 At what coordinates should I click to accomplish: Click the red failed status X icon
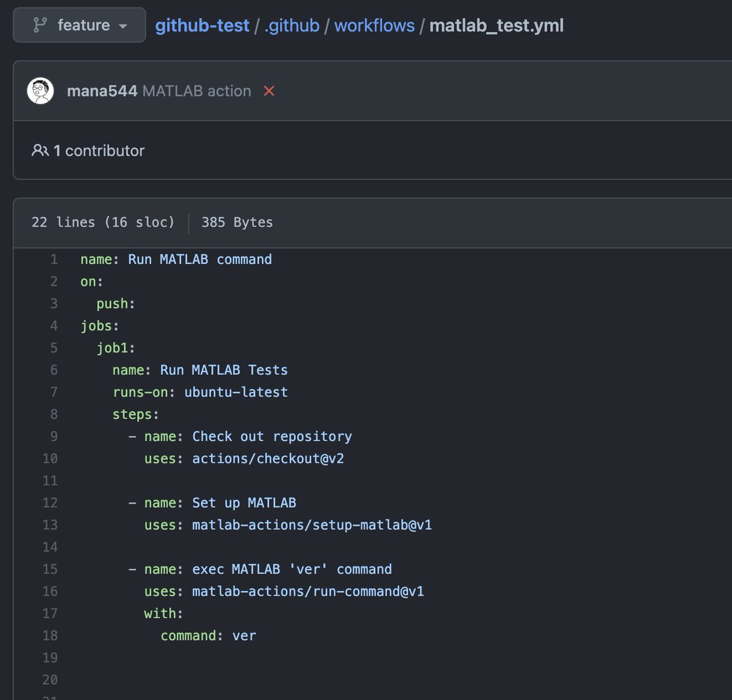tap(269, 91)
